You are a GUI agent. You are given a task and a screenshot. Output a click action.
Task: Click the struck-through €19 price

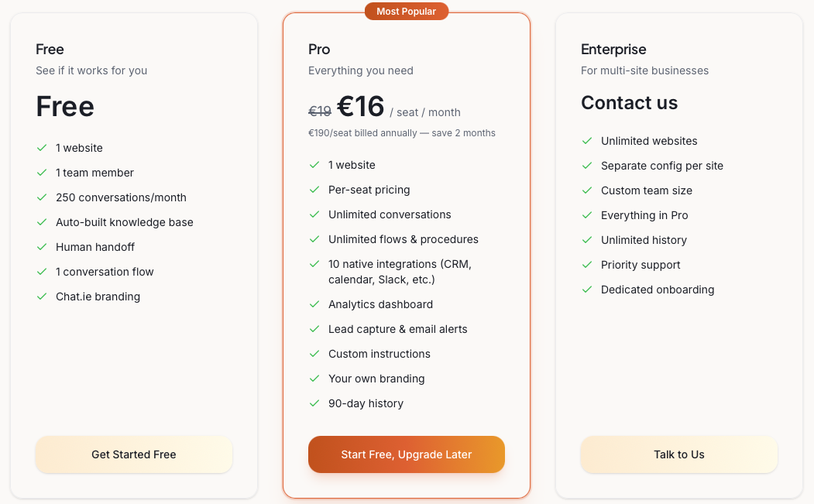coord(319,111)
